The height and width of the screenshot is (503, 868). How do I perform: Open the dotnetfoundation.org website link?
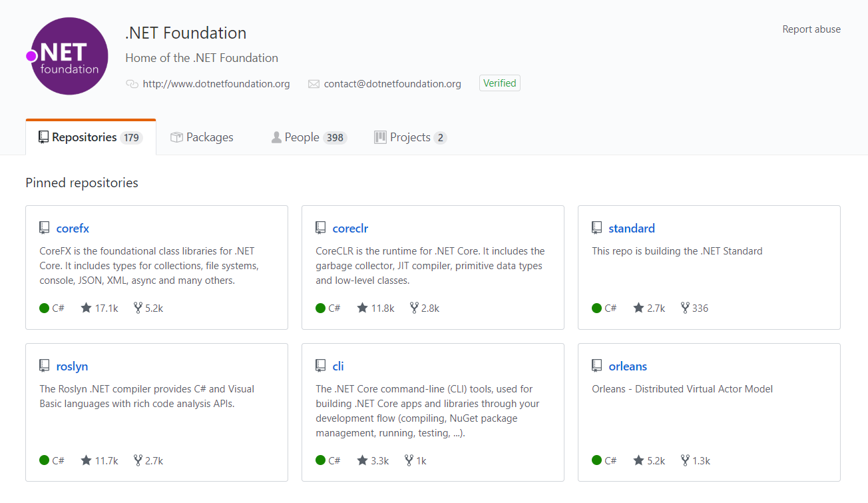[216, 84]
